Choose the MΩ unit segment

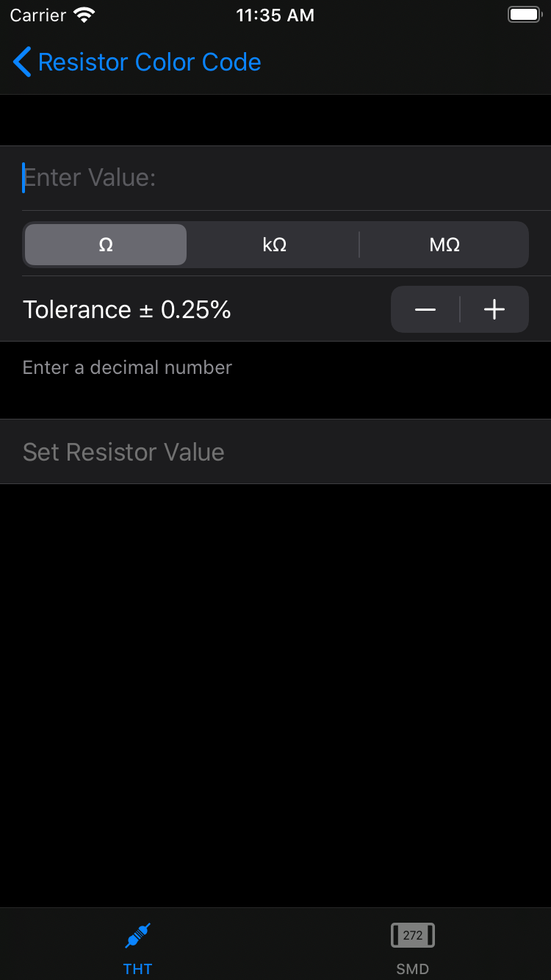[444, 245]
